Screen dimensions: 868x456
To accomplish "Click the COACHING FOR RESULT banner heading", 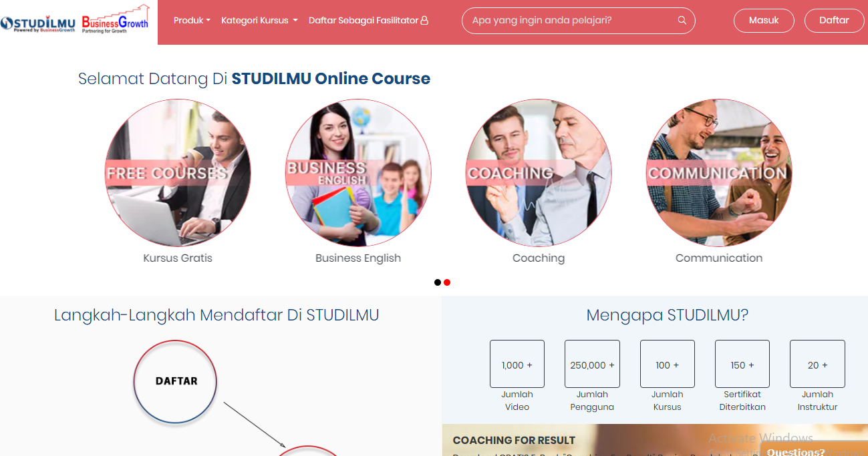I will [514, 441].
